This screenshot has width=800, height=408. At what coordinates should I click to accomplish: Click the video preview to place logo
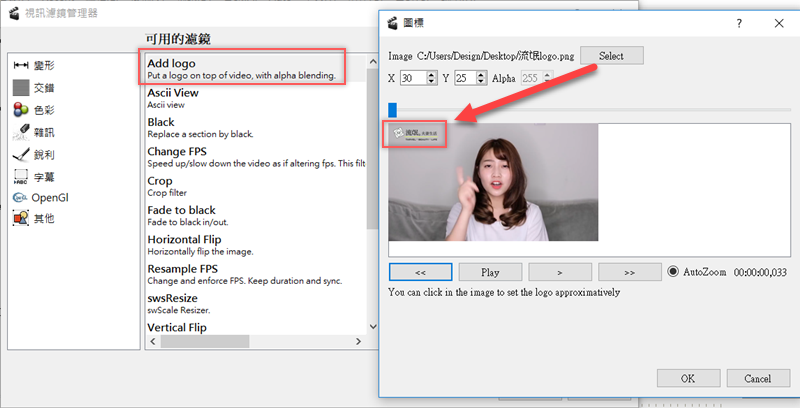click(493, 182)
